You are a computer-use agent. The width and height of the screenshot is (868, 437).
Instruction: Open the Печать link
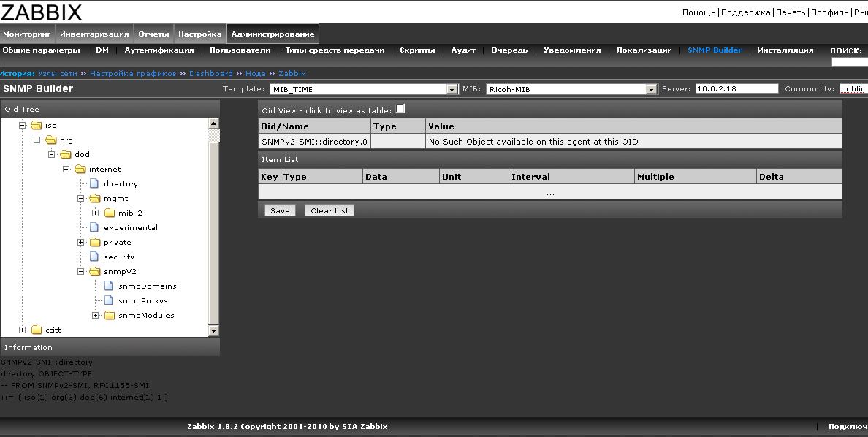[x=791, y=12]
